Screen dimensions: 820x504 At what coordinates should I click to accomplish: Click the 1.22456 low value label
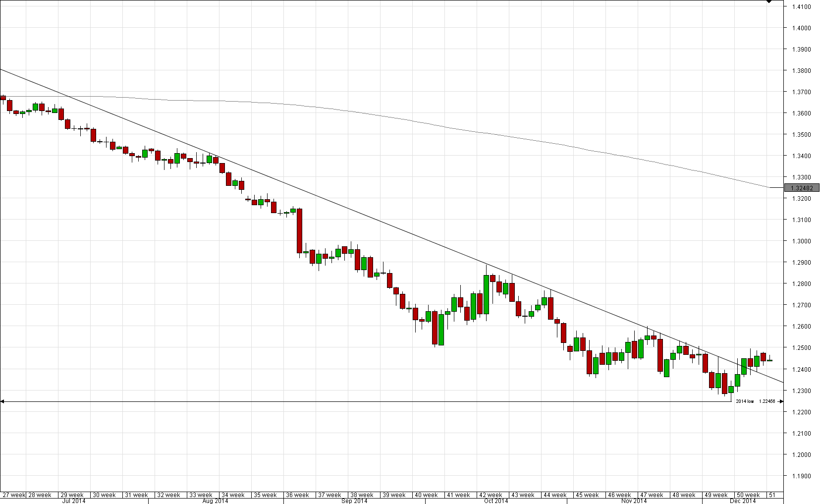coord(767,401)
